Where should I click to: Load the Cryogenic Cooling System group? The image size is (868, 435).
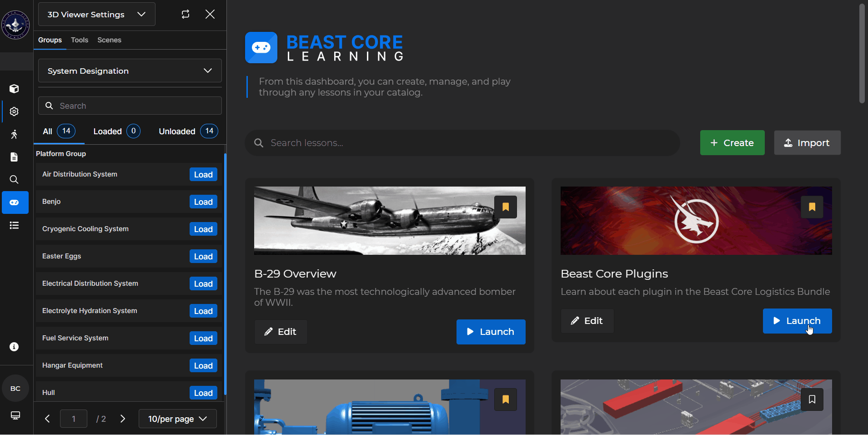click(203, 229)
